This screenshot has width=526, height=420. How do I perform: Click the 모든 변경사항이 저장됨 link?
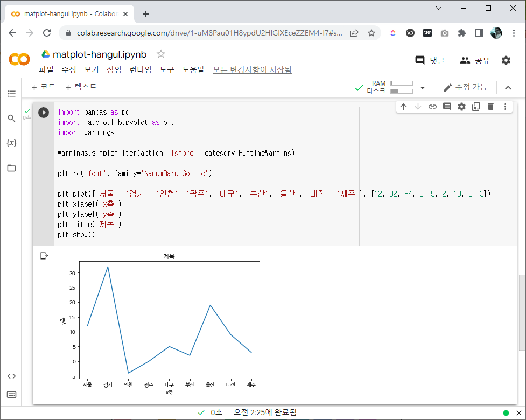[x=253, y=69]
